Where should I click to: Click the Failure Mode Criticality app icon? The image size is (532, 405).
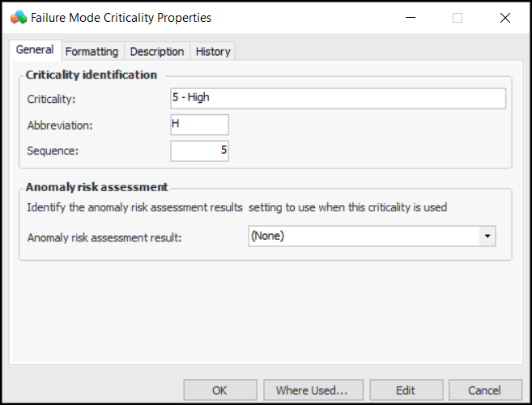(x=17, y=17)
